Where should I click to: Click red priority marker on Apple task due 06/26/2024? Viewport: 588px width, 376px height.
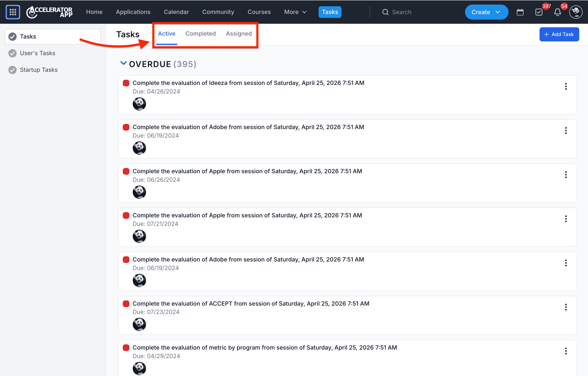(126, 171)
